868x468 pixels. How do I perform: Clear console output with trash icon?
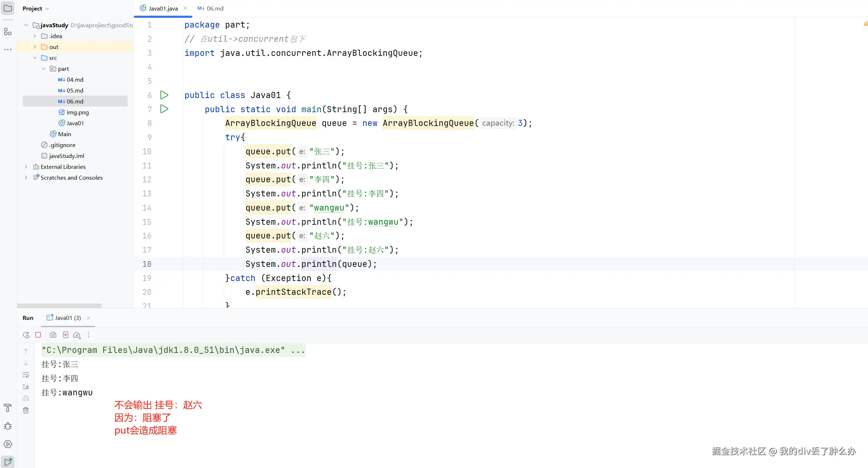coord(26,410)
